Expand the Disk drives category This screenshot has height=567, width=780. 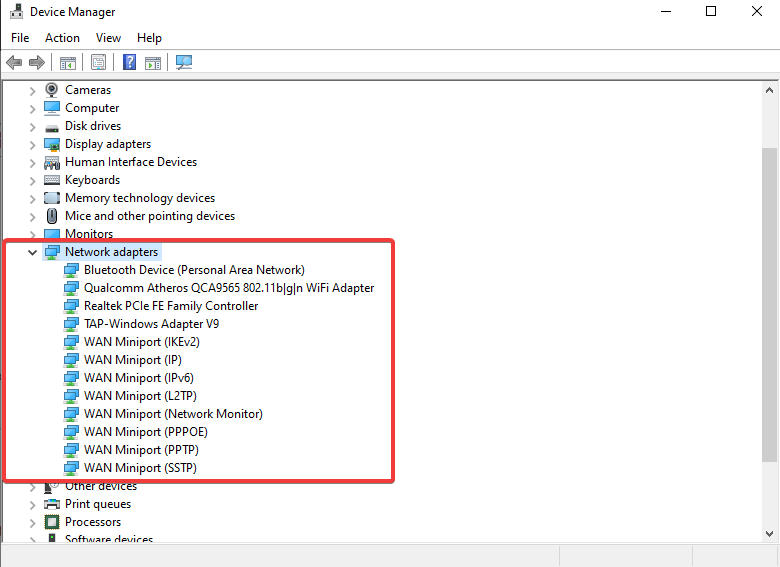click(32, 127)
